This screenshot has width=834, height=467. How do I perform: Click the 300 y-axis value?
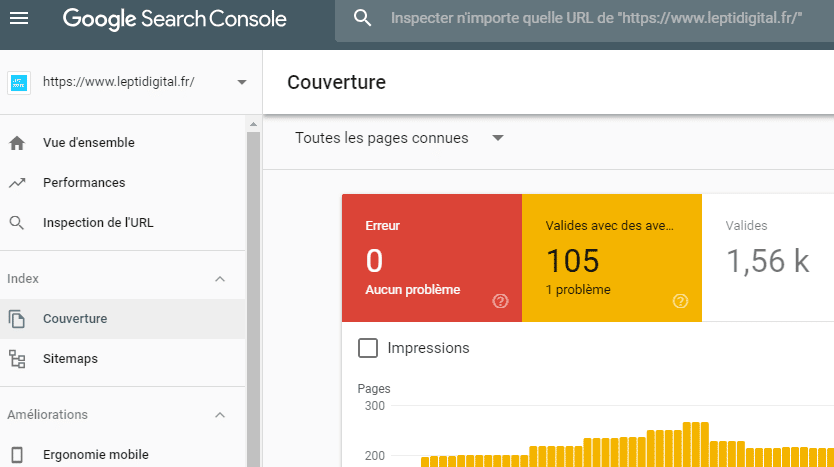click(x=374, y=406)
